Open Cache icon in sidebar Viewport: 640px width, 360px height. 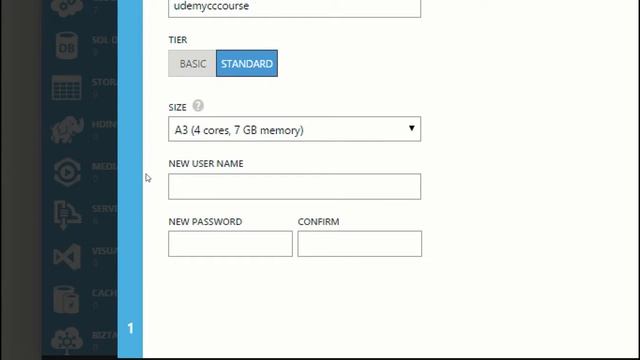pyautogui.click(x=67, y=299)
